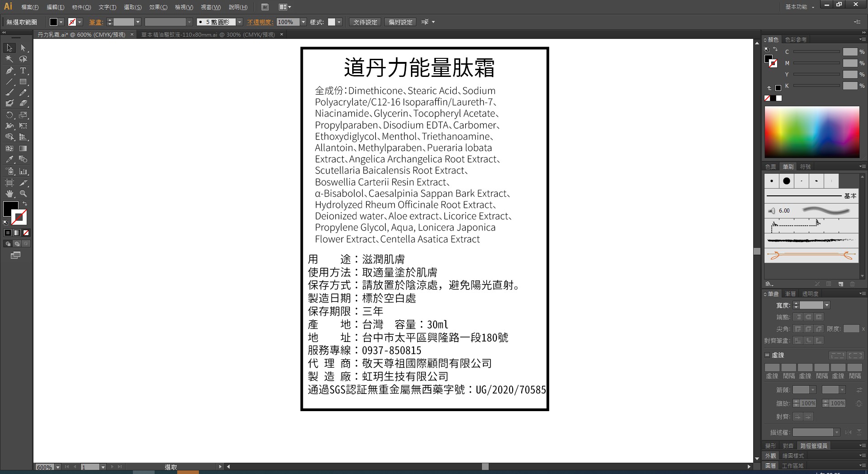Toggle the dashed line (虛線) checkbox
Screen dimensions: 868x474
tap(767, 355)
